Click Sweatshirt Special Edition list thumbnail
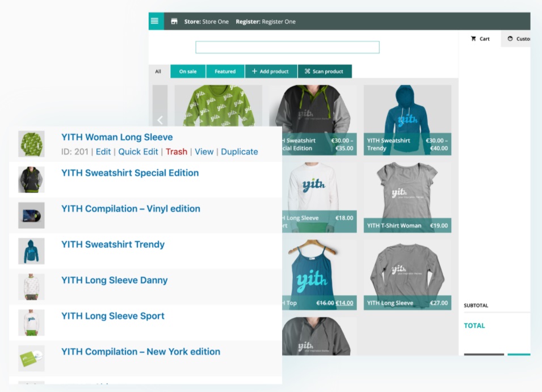Image resolution: width=542 pixels, height=392 pixels. [31, 180]
